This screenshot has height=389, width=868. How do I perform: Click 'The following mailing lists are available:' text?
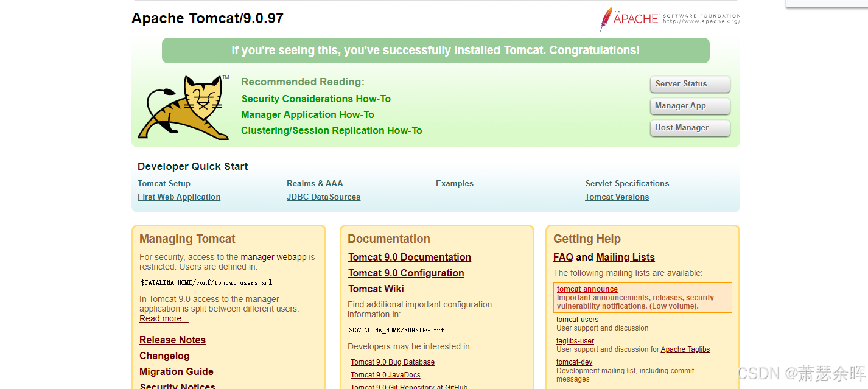tap(628, 273)
